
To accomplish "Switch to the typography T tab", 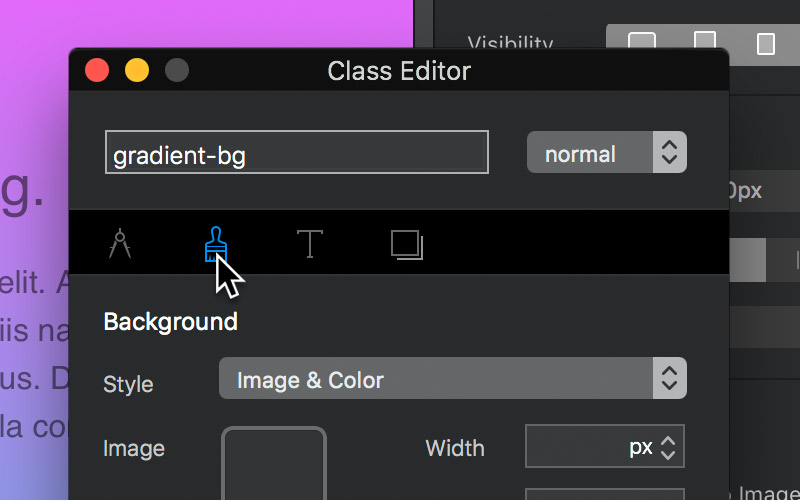I will (x=310, y=244).
